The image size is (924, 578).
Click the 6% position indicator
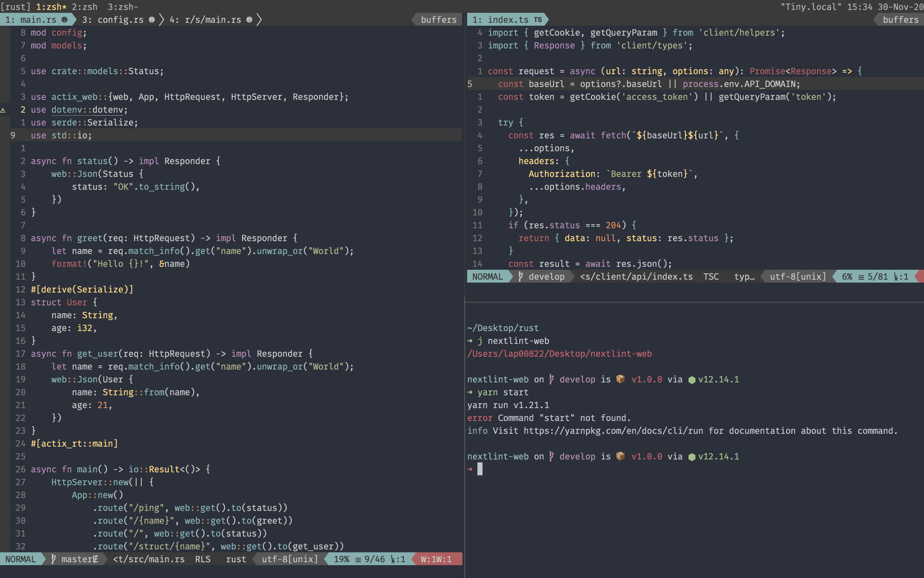pyautogui.click(x=847, y=276)
